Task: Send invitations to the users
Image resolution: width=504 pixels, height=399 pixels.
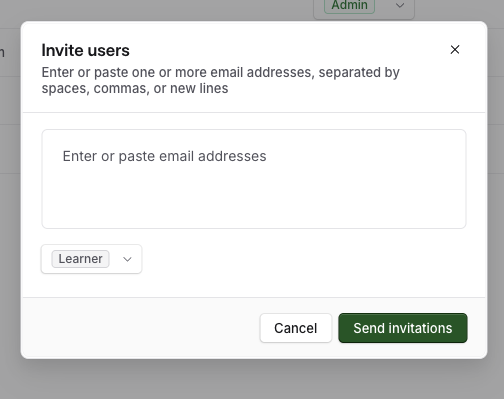Action: pos(403,328)
